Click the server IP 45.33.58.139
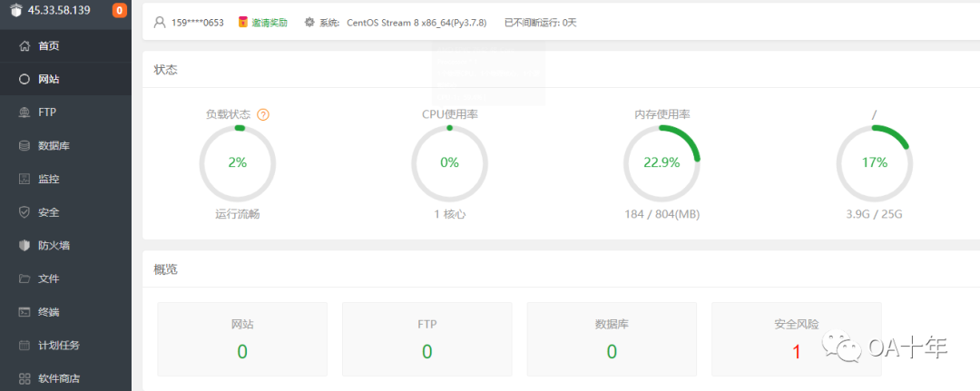980x391 pixels. click(x=59, y=10)
